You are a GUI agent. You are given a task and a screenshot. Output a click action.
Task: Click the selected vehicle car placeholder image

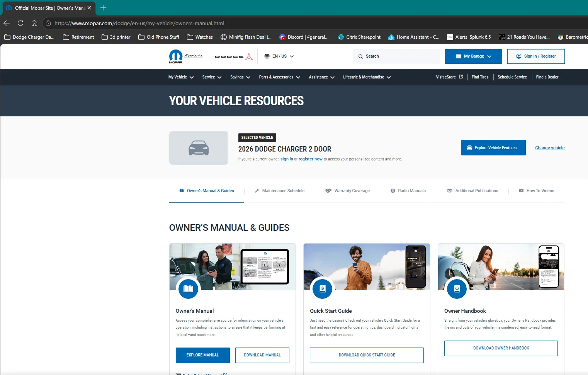click(199, 148)
